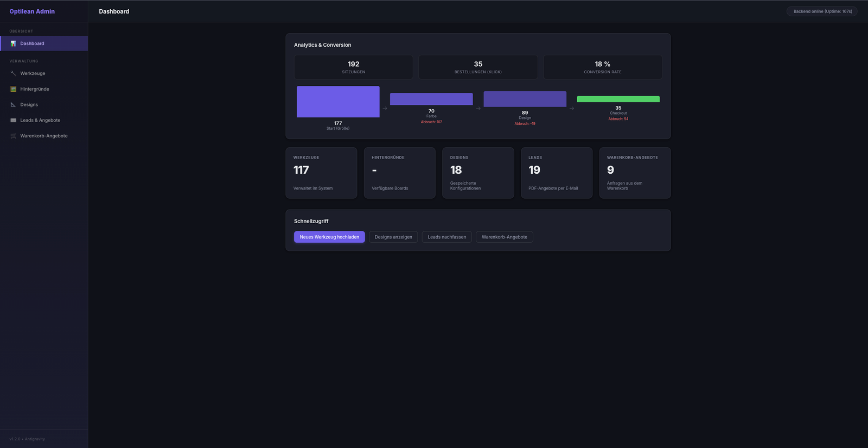Click the Dashboard page title
Viewport: 868px width, 448px height.
tap(114, 11)
